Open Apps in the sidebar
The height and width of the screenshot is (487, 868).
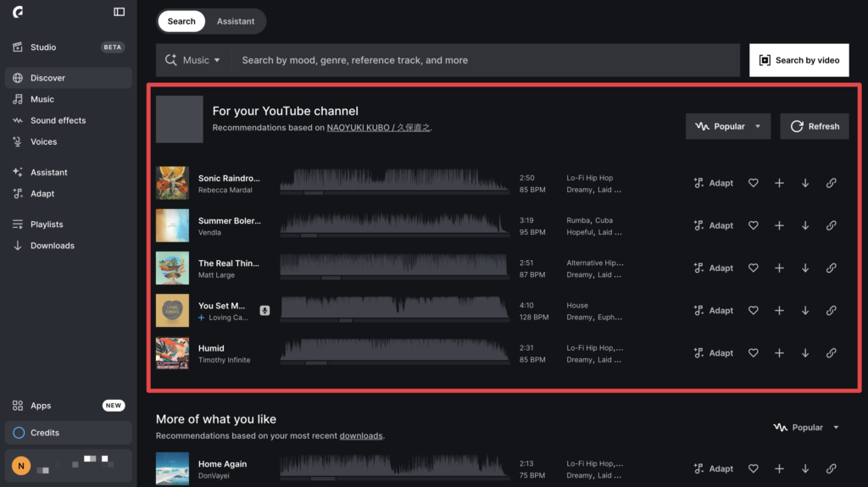coord(69,406)
